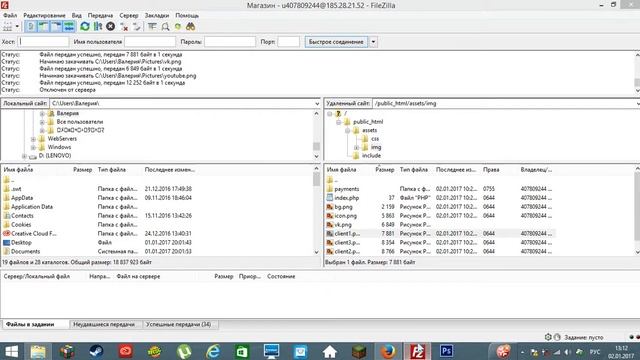Viewport: 640px width, 360px height.
Task: Open the directory listing filters icon
Action: pyautogui.click(x=152, y=27)
